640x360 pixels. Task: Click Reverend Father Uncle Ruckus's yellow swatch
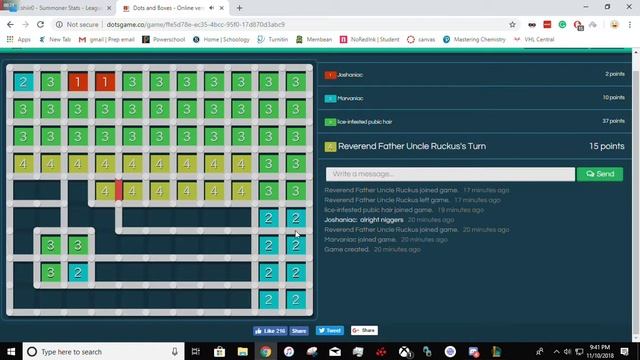(330, 147)
